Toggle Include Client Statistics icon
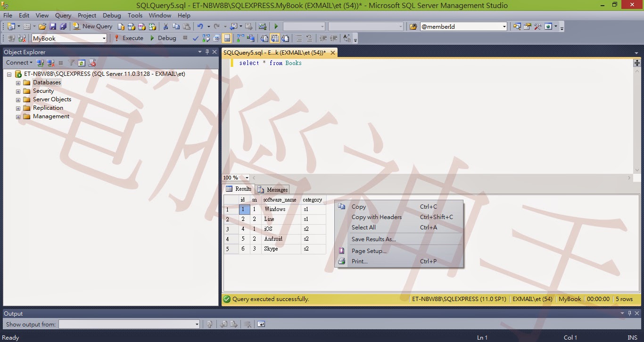 point(250,38)
